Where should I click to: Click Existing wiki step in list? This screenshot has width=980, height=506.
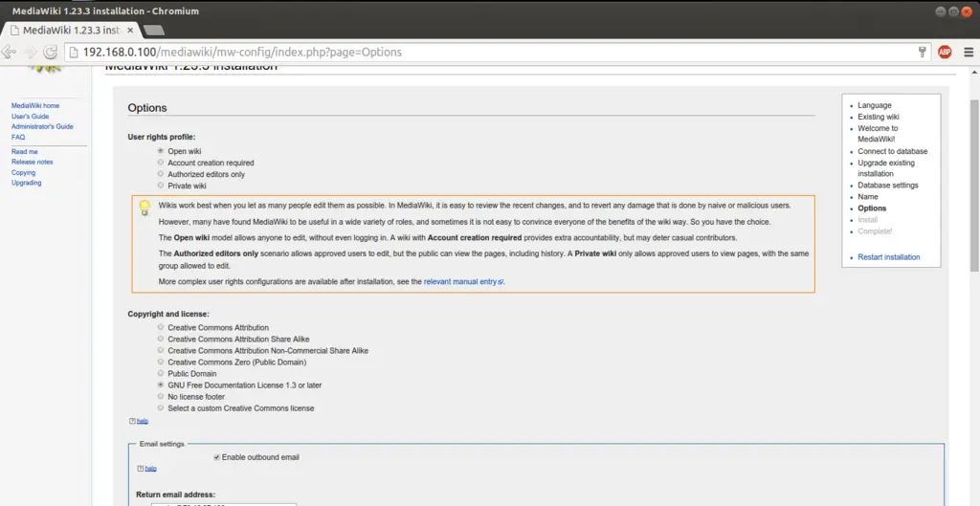879,117
